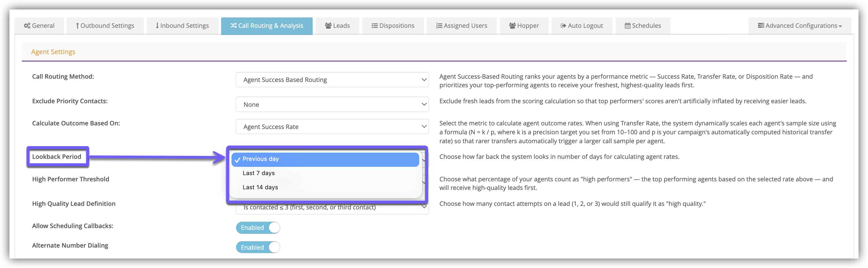Viewport: 868px width, 268px height.
Task: Toggle Allow Scheduling Callbacks switch
Action: pyautogui.click(x=258, y=227)
